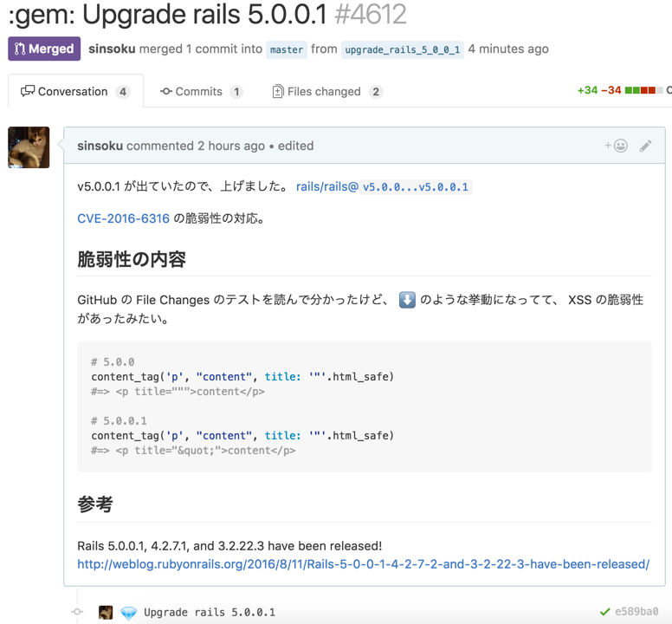Image resolution: width=672 pixels, height=624 pixels.
Task: Open sinsoku's large cat avatar
Action: [x=29, y=147]
